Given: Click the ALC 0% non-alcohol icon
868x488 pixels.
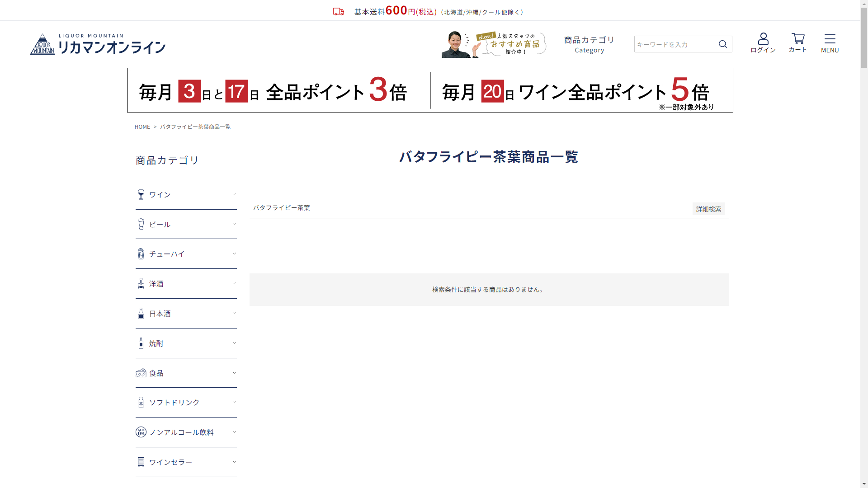Looking at the screenshot, I should coord(141,432).
